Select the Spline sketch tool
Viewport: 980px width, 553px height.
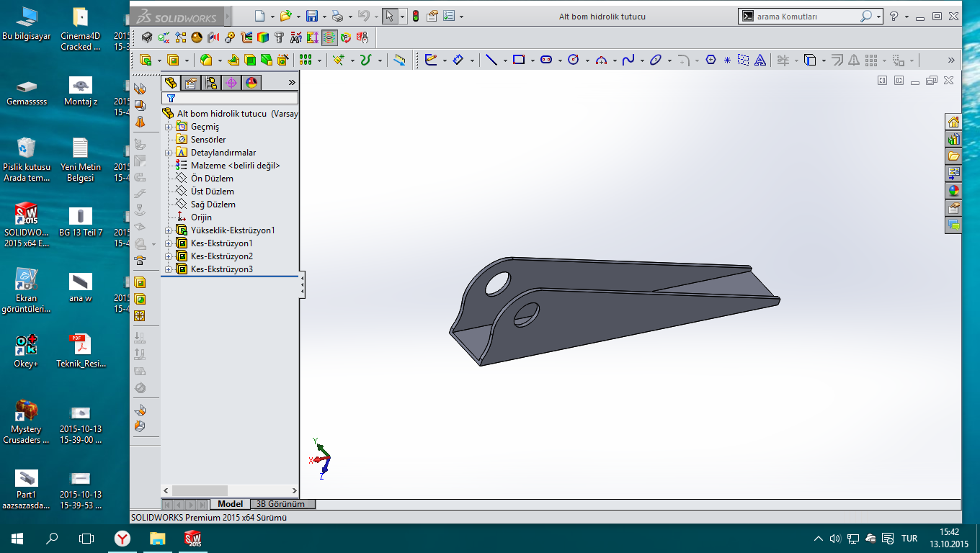pyautogui.click(x=628, y=60)
